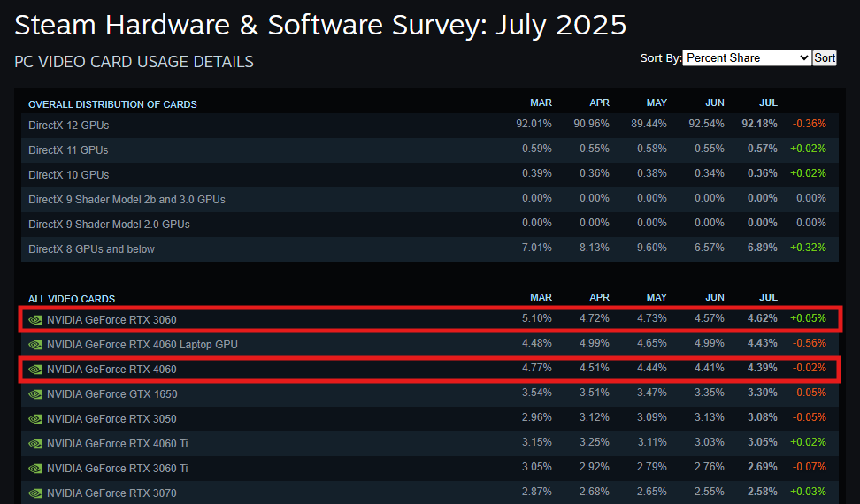The height and width of the screenshot is (504, 860).
Task: Click the PC VIDEO CARD USAGE DETAILS subtitle
Action: [134, 62]
